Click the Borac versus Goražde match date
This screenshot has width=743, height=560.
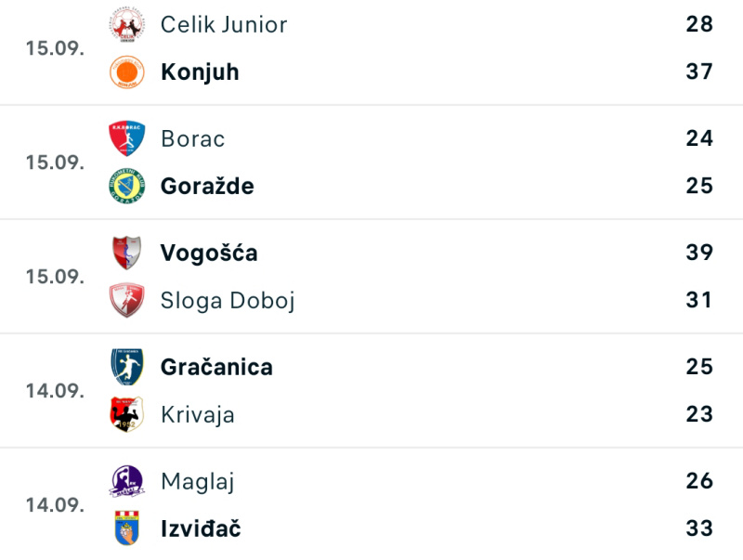click(55, 163)
